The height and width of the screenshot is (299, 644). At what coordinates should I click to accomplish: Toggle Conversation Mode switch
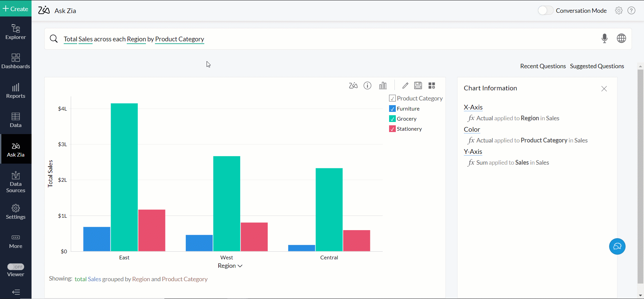(x=545, y=10)
